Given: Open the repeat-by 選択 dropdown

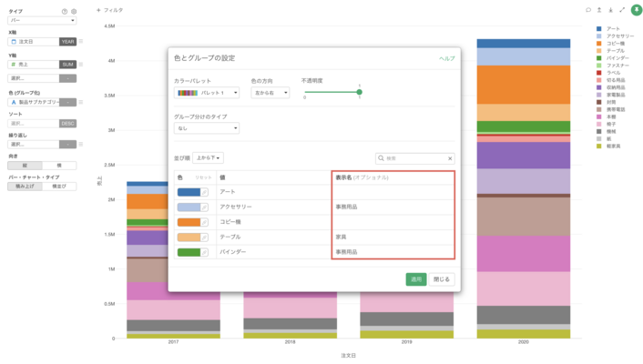Looking at the screenshot, I should (x=33, y=145).
